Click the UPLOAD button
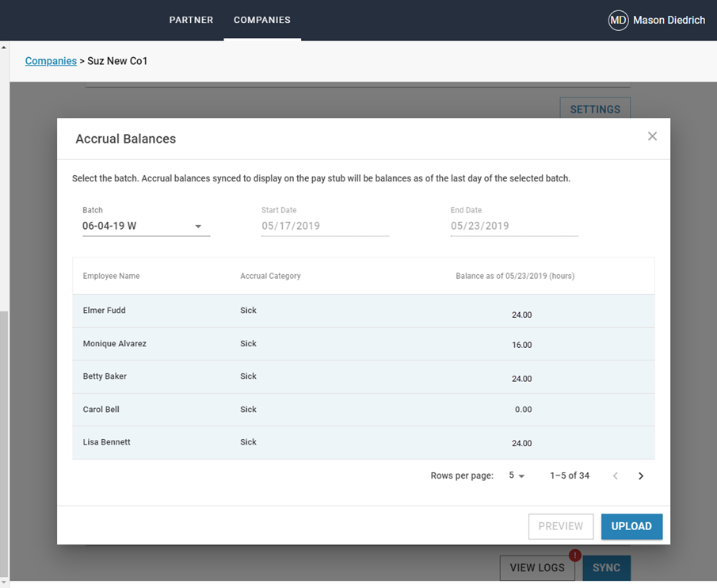The image size is (717, 588). [x=631, y=526]
